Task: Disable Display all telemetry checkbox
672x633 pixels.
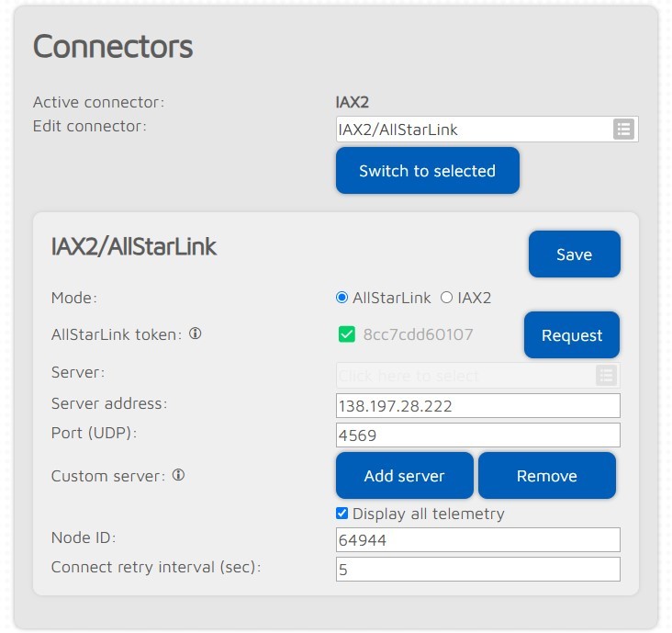Action: (x=342, y=514)
